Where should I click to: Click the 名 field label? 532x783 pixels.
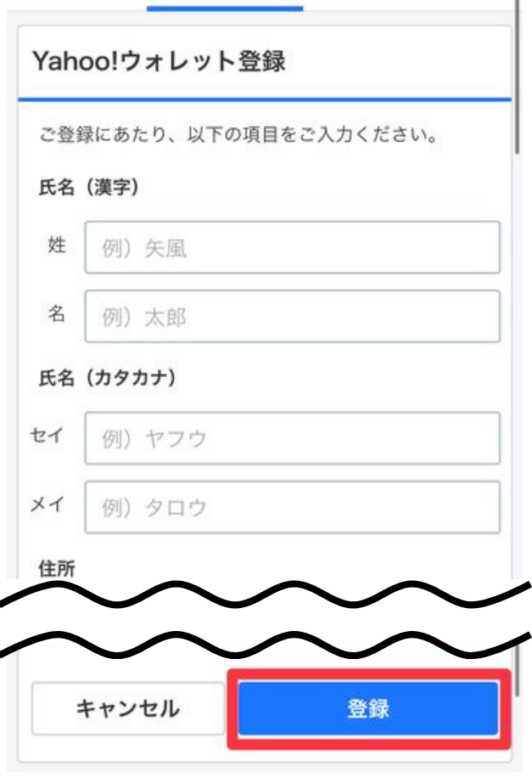(x=56, y=315)
